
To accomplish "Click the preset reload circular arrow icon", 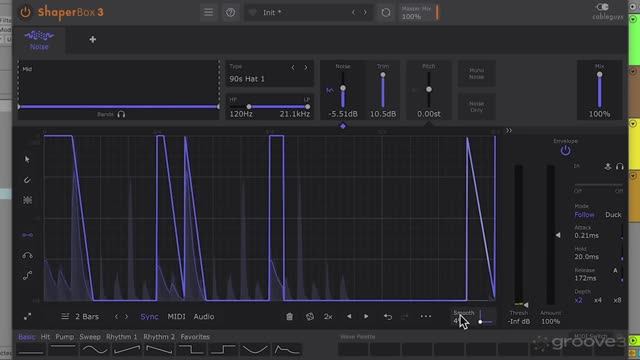I will pos(386,13).
